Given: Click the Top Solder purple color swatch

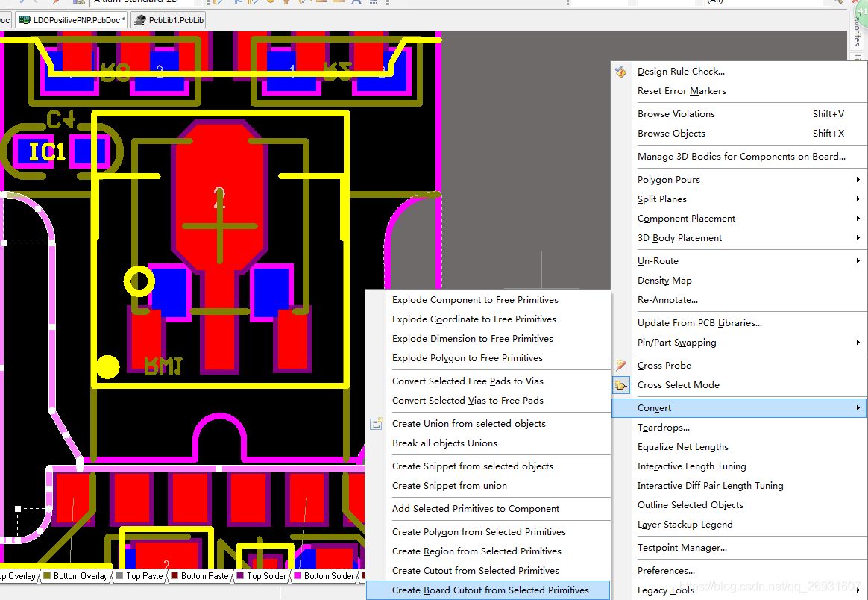Looking at the screenshot, I should click(240, 575).
